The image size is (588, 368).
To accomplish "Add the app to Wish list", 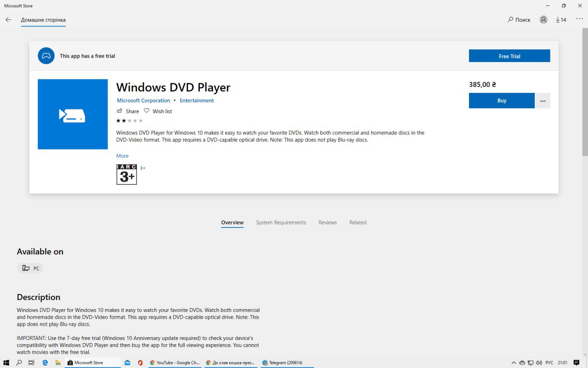I will point(158,111).
